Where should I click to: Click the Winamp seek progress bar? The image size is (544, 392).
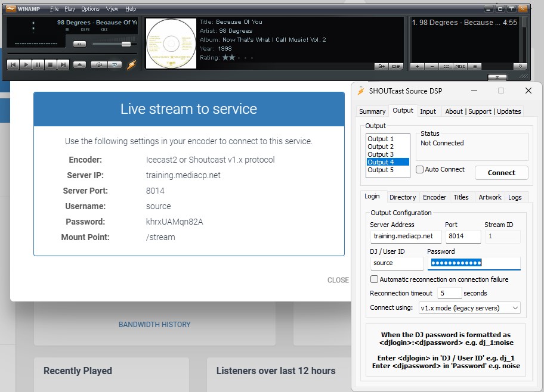tap(72, 54)
